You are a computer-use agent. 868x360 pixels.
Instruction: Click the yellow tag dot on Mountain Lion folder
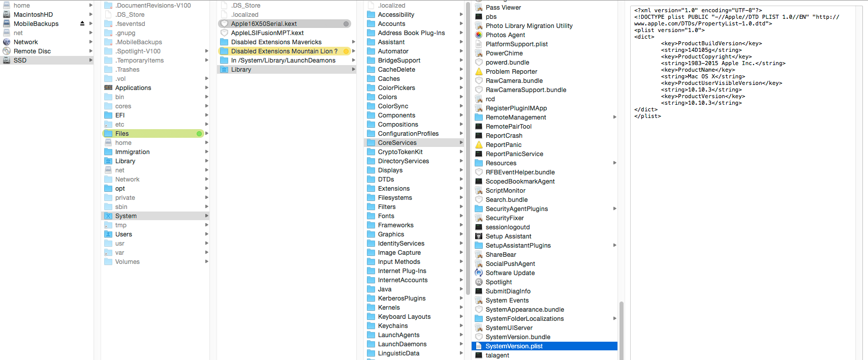pos(346,51)
